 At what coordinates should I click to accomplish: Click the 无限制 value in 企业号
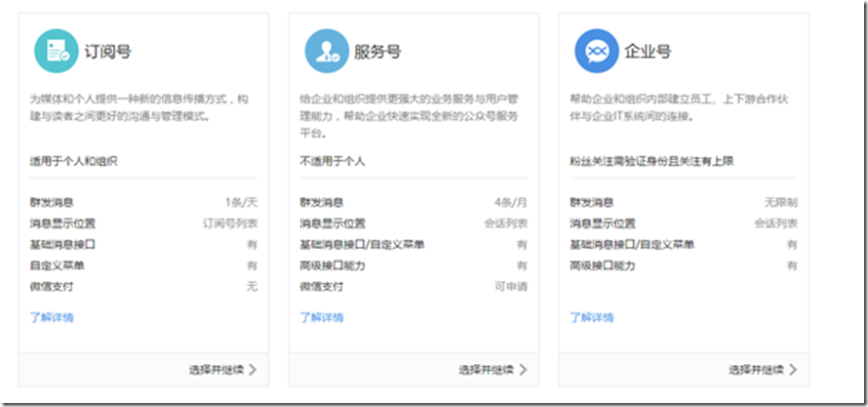(x=781, y=202)
